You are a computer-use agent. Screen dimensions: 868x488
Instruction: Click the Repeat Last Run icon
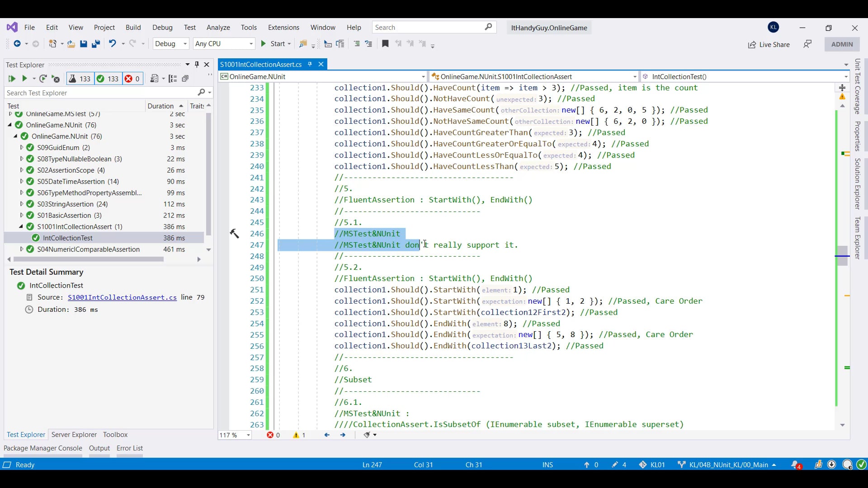tap(43, 79)
